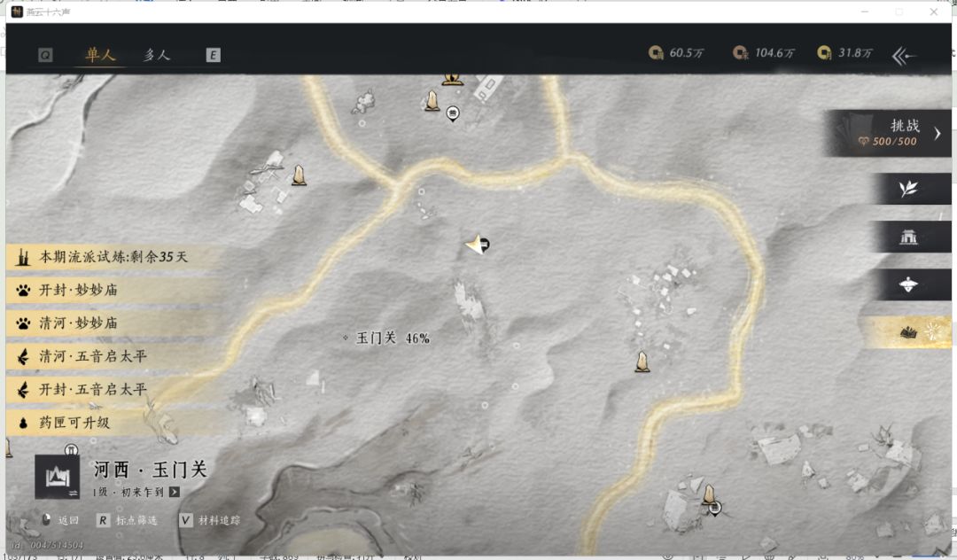This screenshot has height=560, width=957.
Task: Select the stone marker beside the upper-left ruins
Action: (299, 175)
